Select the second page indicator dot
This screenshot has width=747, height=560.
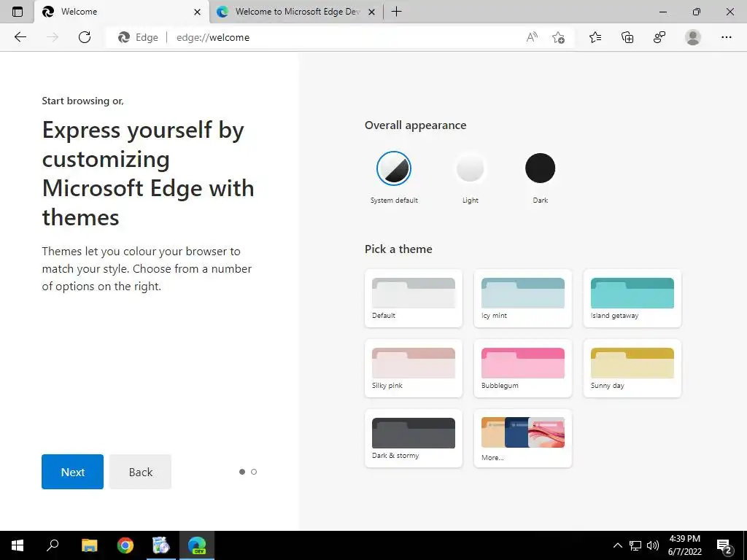click(254, 472)
